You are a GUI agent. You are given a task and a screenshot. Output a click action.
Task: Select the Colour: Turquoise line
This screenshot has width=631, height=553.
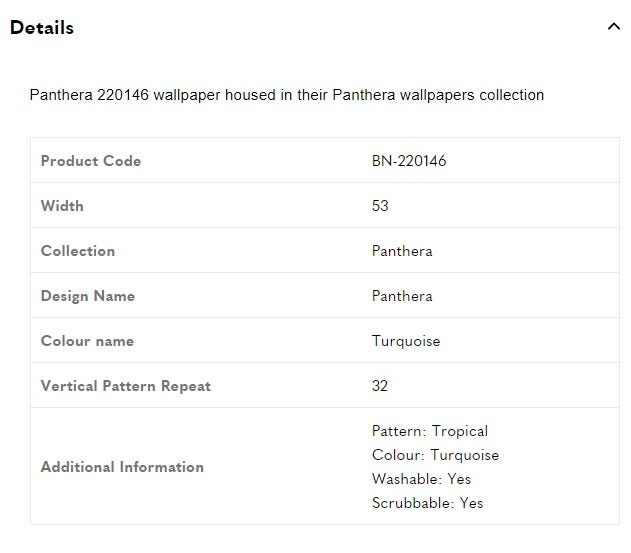(x=435, y=455)
